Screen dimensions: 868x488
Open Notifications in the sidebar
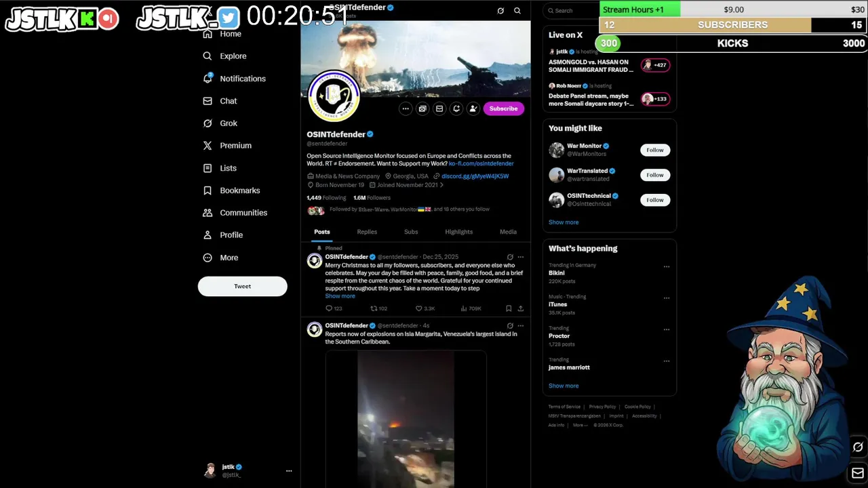coord(235,79)
